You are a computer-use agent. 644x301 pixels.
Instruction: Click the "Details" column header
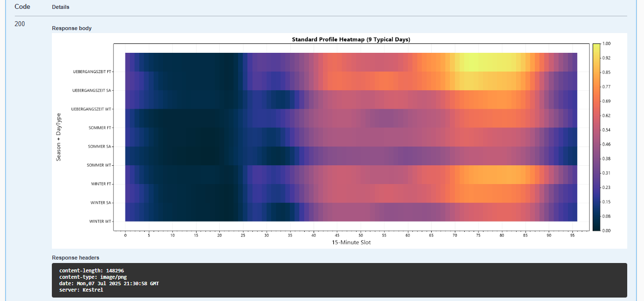(x=60, y=7)
